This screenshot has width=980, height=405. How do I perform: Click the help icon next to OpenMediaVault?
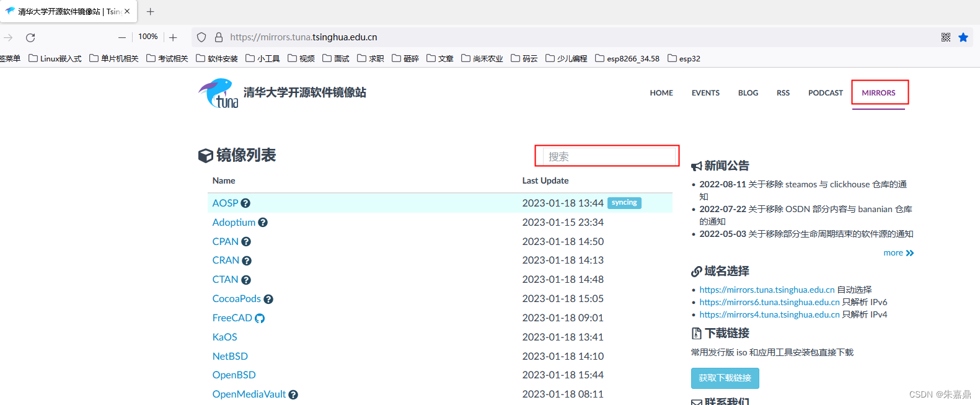(293, 395)
